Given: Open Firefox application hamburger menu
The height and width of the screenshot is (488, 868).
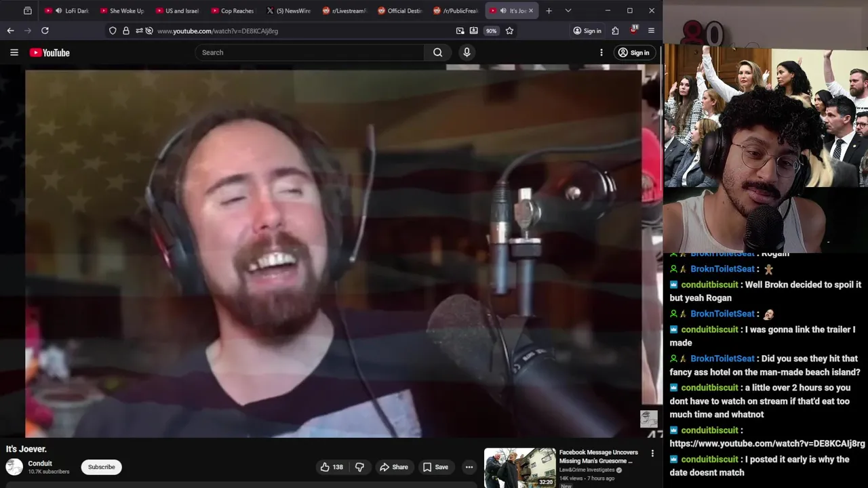Looking at the screenshot, I should 651,30.
